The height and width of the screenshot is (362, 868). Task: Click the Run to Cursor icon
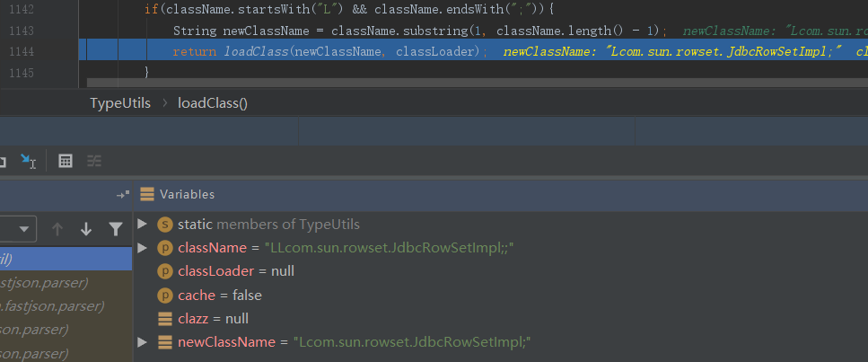28,162
